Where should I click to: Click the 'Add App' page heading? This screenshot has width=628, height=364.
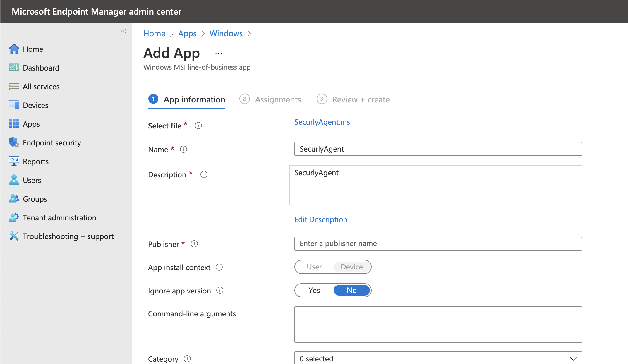click(171, 53)
